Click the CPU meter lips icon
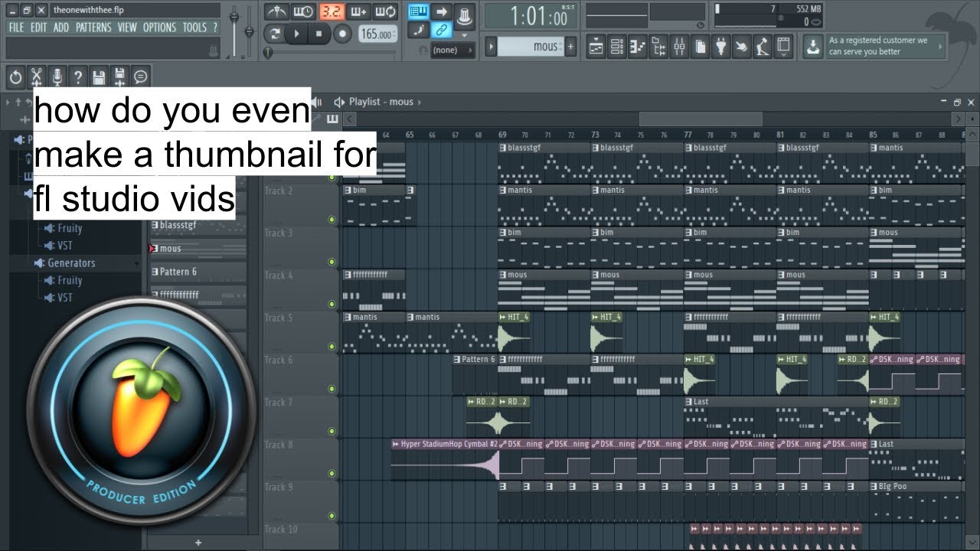Image resolution: width=980 pixels, height=551 pixels. coord(816,22)
